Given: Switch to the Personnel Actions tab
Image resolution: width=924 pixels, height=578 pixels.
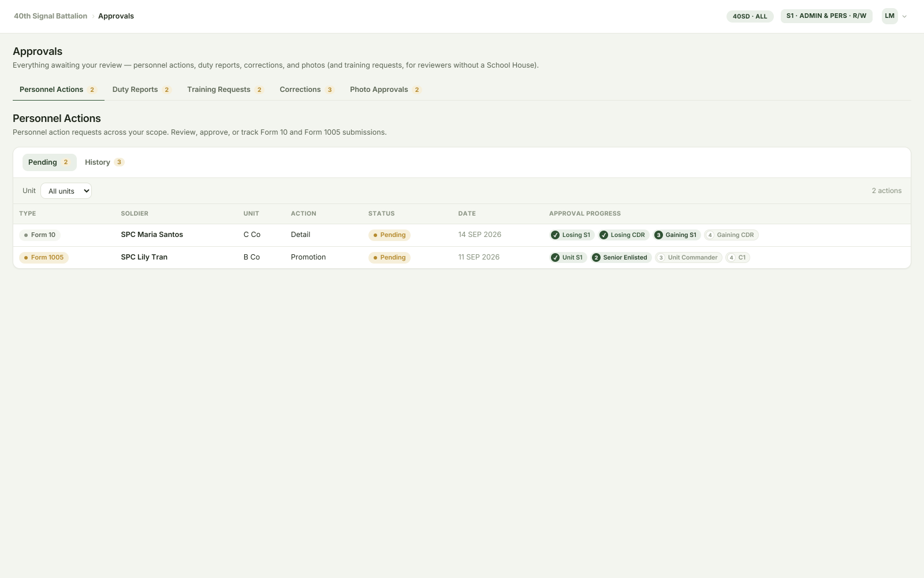Looking at the screenshot, I should (58, 90).
